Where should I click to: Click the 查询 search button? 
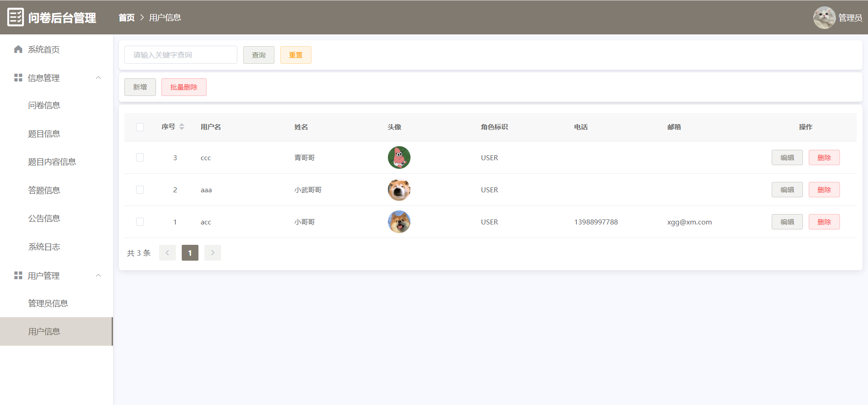[259, 55]
